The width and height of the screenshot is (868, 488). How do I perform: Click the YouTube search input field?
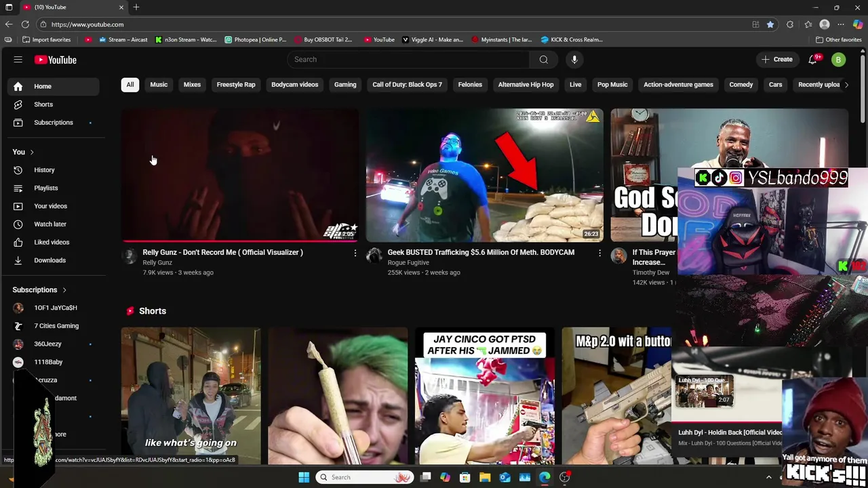click(408, 60)
